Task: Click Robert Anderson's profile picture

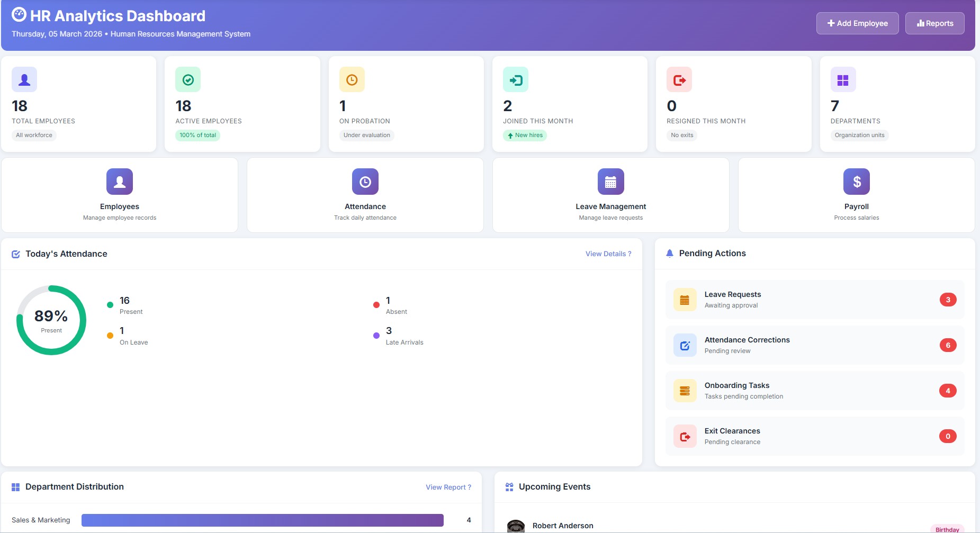Action: click(x=516, y=526)
